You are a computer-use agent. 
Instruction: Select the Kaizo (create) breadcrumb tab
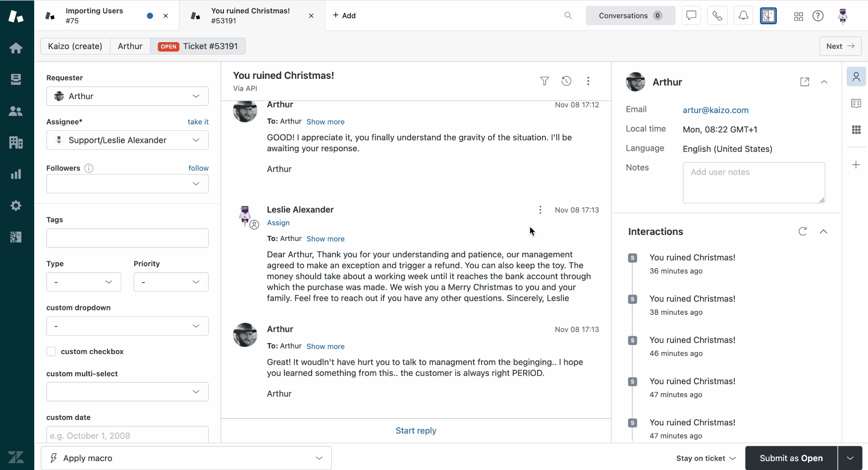(x=75, y=46)
